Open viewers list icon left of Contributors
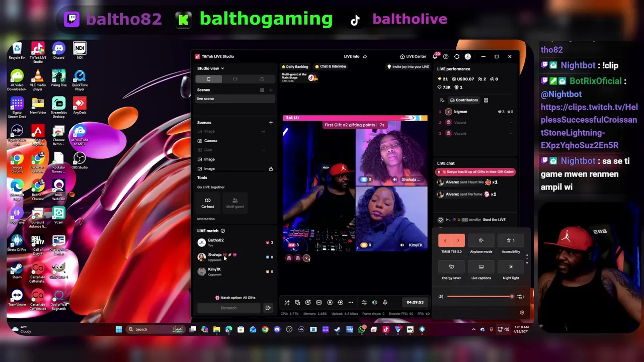The image size is (644, 362). [x=442, y=100]
